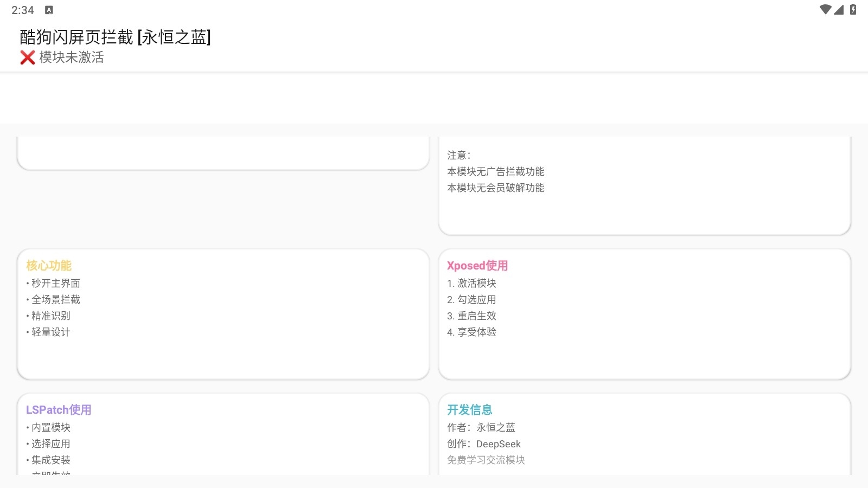868x488 pixels.
Task: Click the 内置模块 bullet item
Action: point(50,428)
